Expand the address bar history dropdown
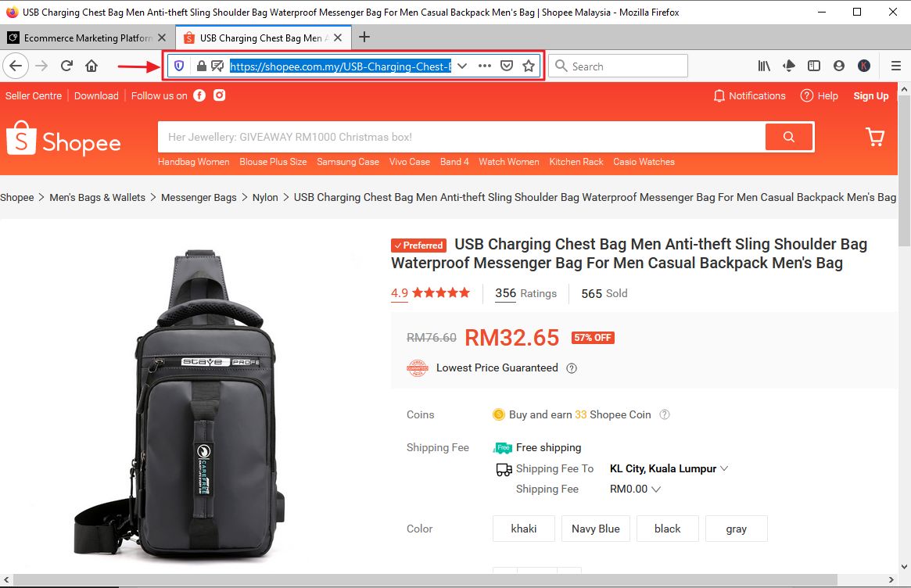This screenshot has width=911, height=588. coord(462,66)
